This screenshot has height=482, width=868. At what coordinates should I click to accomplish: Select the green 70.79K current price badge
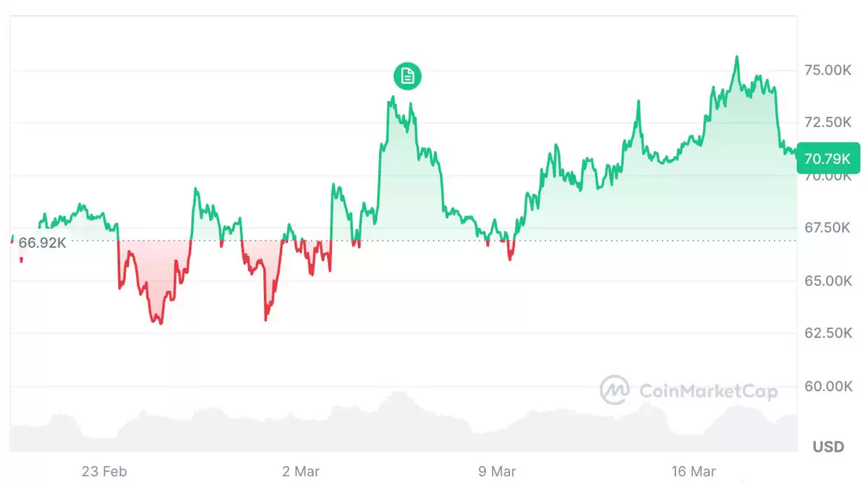(x=828, y=158)
